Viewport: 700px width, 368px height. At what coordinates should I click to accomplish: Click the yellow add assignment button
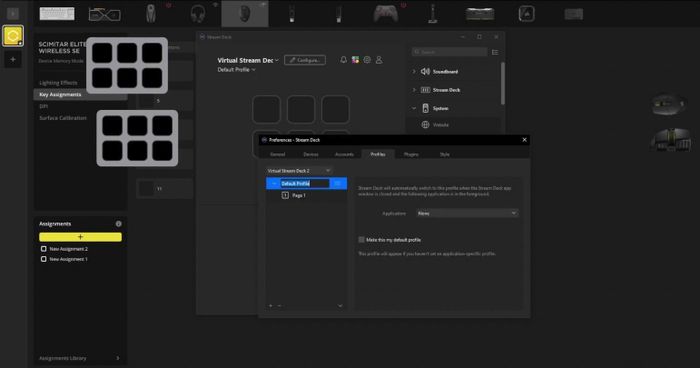(x=80, y=237)
